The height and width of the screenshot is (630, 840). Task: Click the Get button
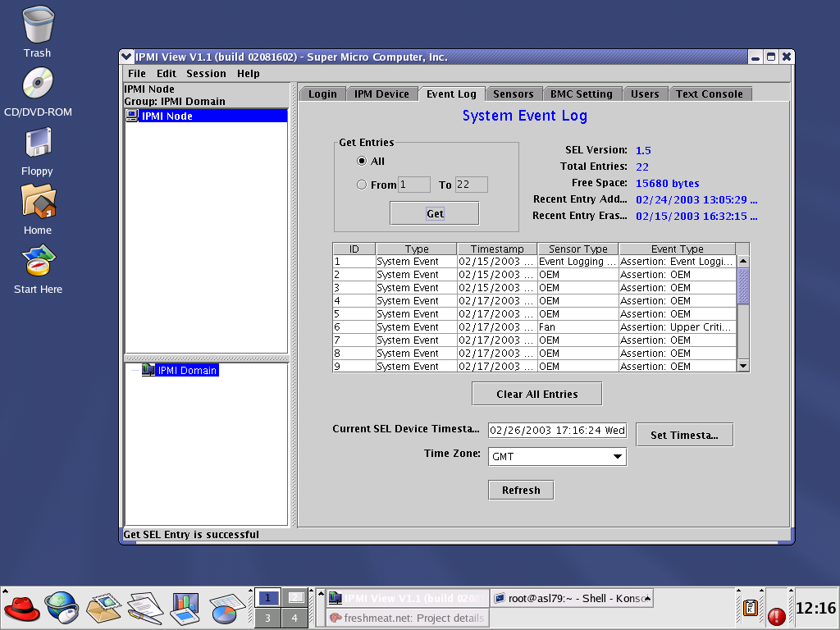tap(435, 214)
